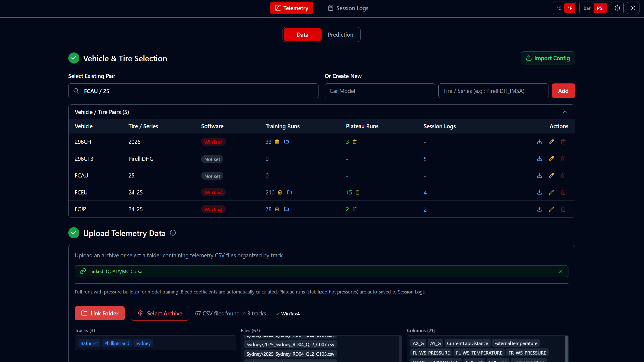The width and height of the screenshot is (644, 362).
Task: Open 296CH training runs folder
Action: 287,142
